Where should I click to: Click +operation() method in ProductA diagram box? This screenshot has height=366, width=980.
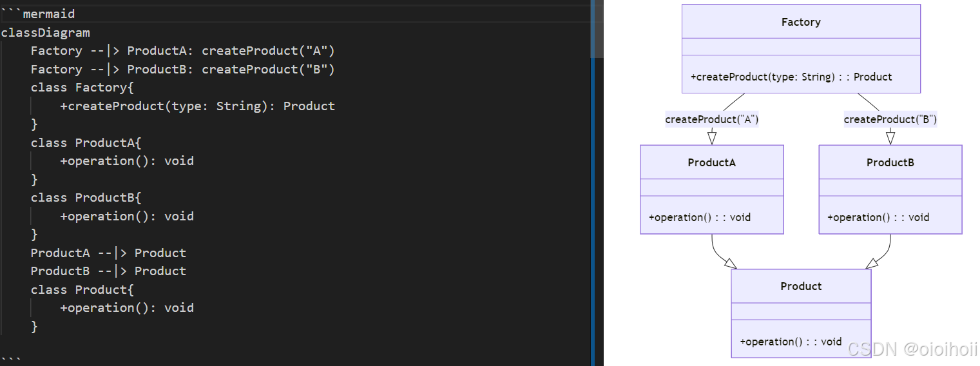(700, 217)
